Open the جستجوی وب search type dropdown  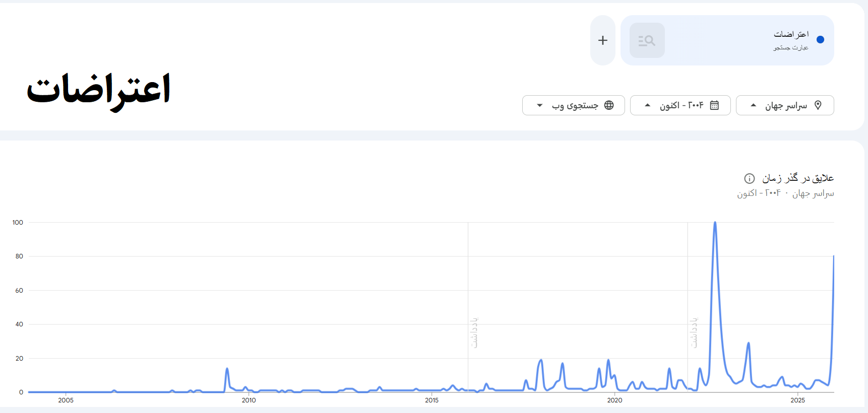click(574, 105)
